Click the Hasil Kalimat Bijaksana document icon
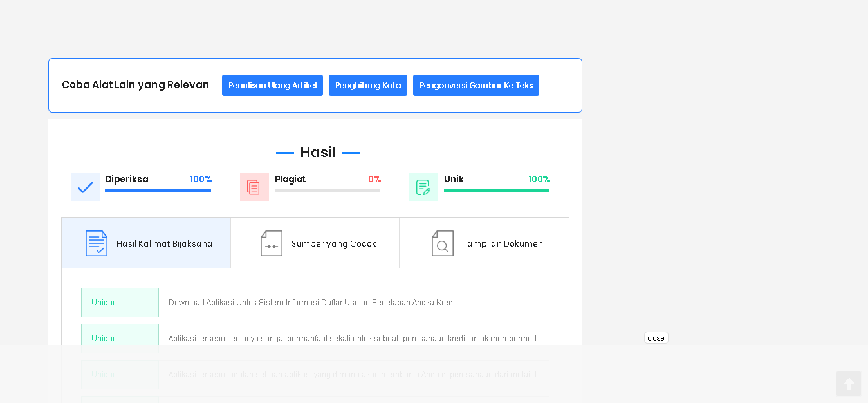Screen dimensions: 868x403 coord(97,243)
